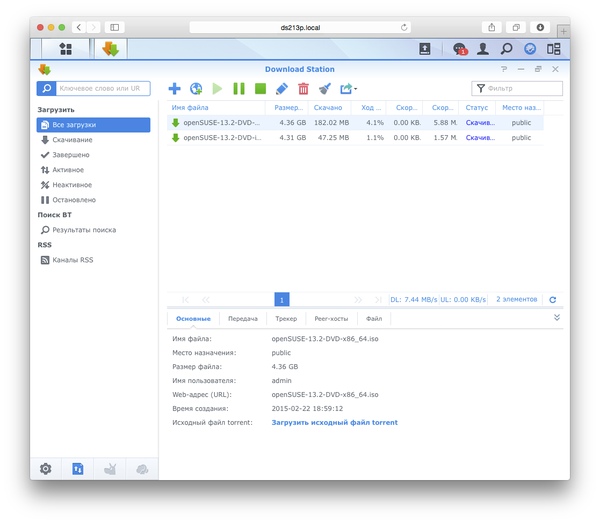Open Download Station settings gear
This screenshot has height=523, width=600.
[x=46, y=469]
